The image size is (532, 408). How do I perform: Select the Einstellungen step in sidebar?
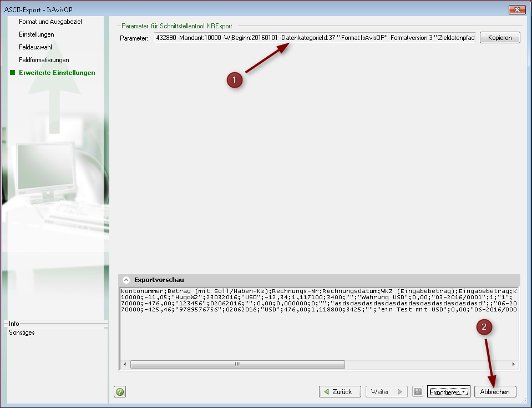point(37,34)
